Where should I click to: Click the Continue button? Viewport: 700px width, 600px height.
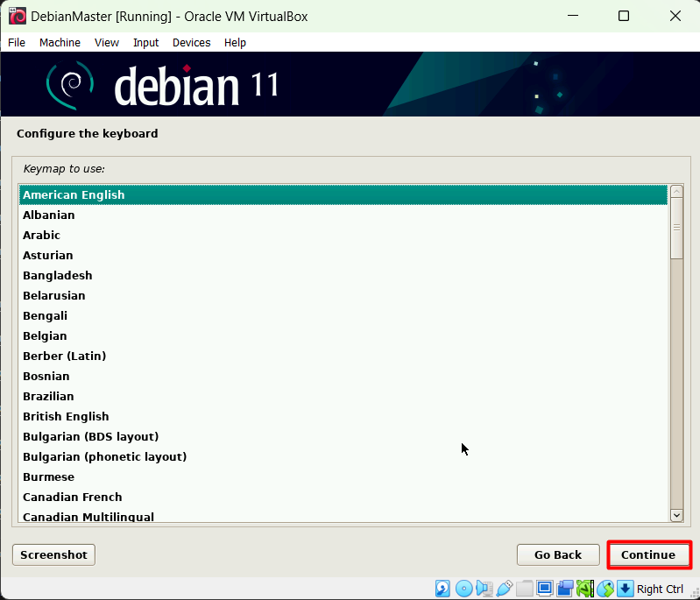tap(648, 555)
